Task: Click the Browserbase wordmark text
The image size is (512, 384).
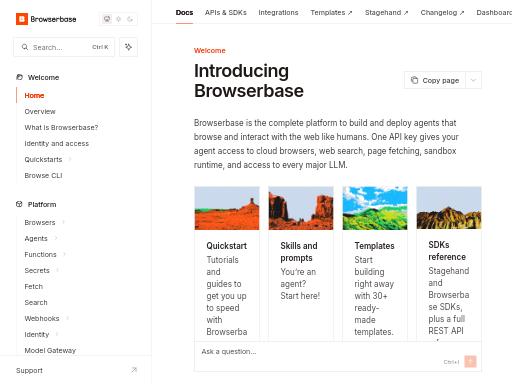Action: click(x=53, y=19)
